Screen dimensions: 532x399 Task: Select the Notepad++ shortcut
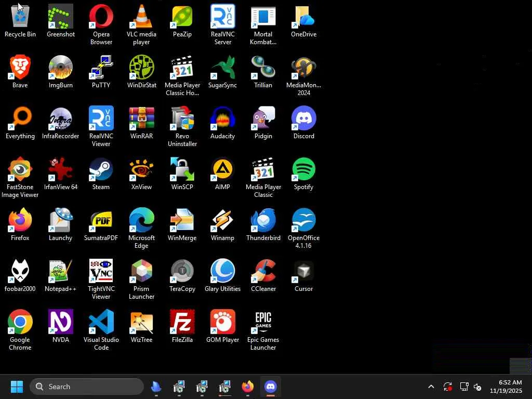[61, 270]
